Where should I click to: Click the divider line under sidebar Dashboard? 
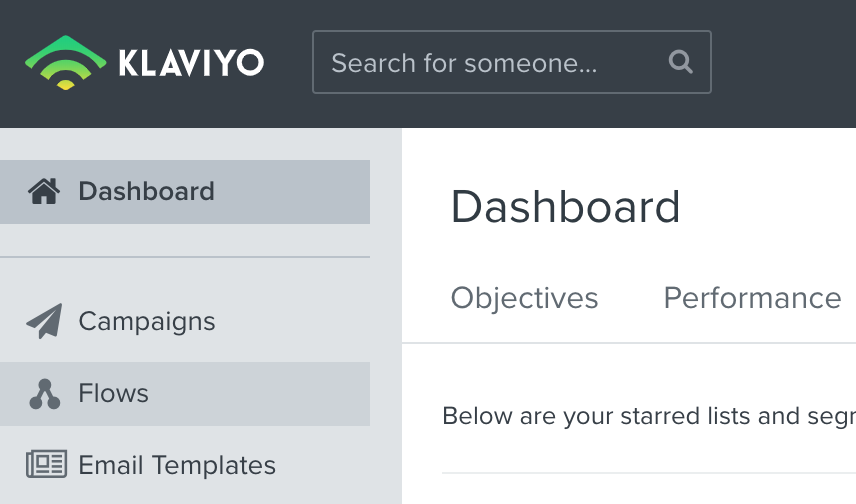(x=185, y=257)
